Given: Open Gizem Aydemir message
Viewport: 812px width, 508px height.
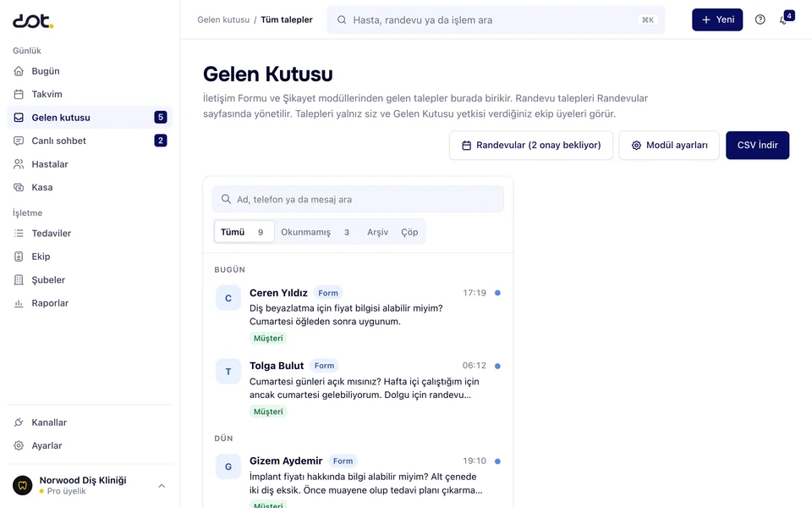Looking at the screenshot, I should click(x=358, y=479).
